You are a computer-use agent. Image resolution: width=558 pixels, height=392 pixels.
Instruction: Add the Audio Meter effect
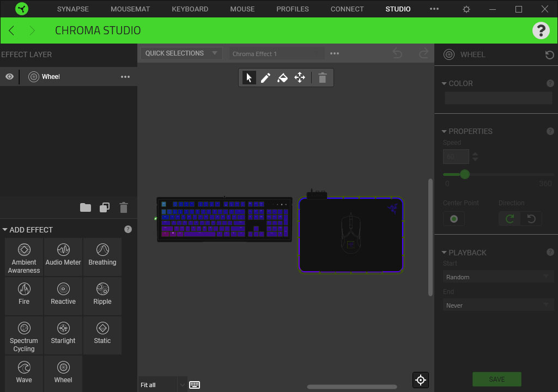(x=63, y=257)
